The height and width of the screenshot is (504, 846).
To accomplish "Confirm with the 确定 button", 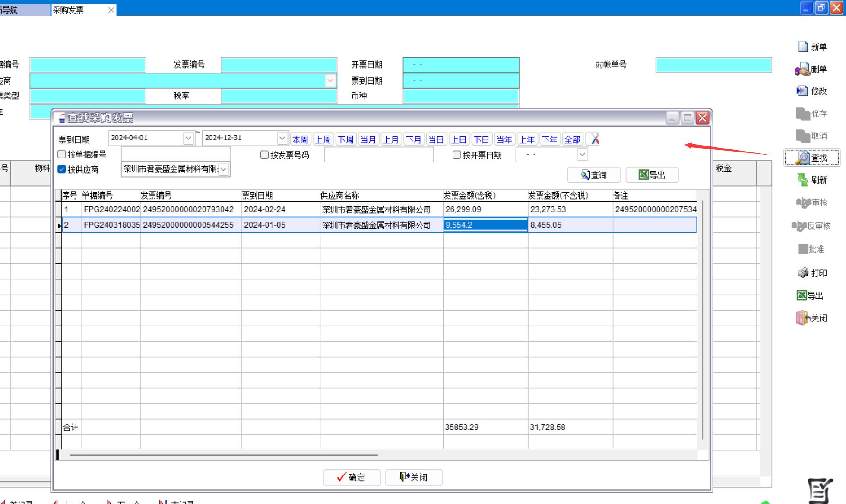I will point(352,477).
